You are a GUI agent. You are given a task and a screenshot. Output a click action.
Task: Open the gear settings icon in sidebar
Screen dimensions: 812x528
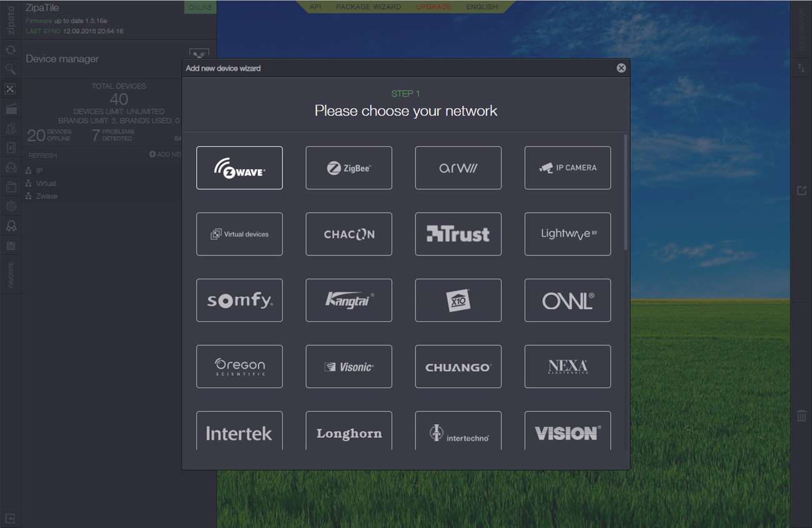[x=11, y=206]
